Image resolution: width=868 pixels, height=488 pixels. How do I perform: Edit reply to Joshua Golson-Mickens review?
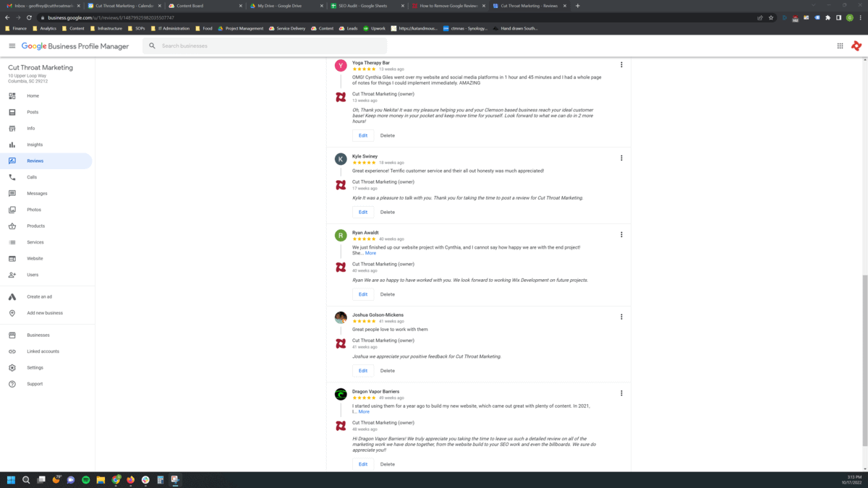363,370
